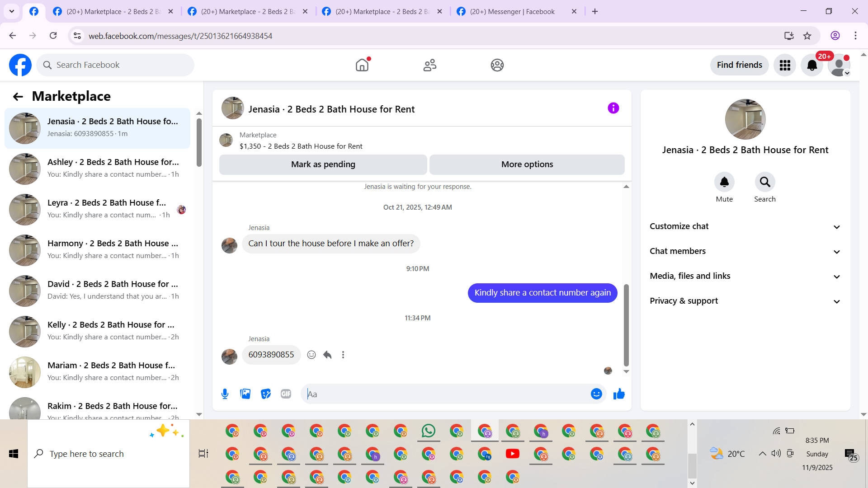Send a voice clip with microphone icon
This screenshot has width=868, height=488.
click(x=225, y=394)
